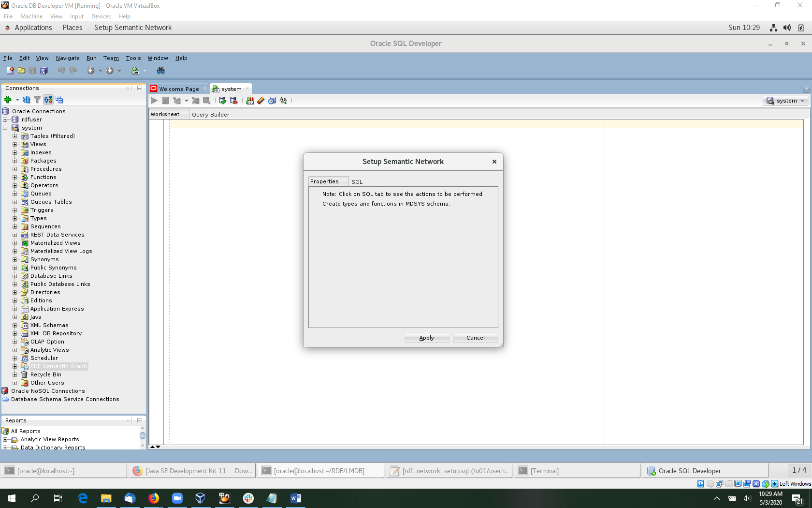Toggle the freeze pin on Connections panel
This screenshot has height=508, width=812.
[59, 100]
